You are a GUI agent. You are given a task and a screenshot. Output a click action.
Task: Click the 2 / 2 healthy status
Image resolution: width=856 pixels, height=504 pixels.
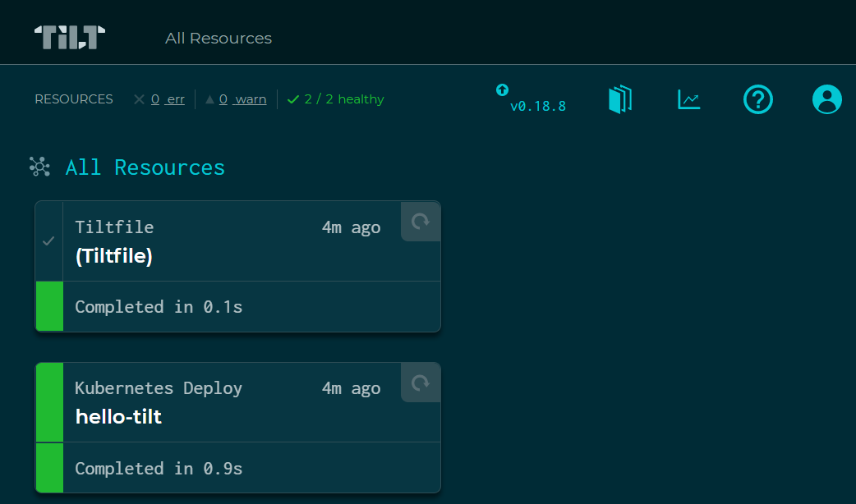click(336, 99)
